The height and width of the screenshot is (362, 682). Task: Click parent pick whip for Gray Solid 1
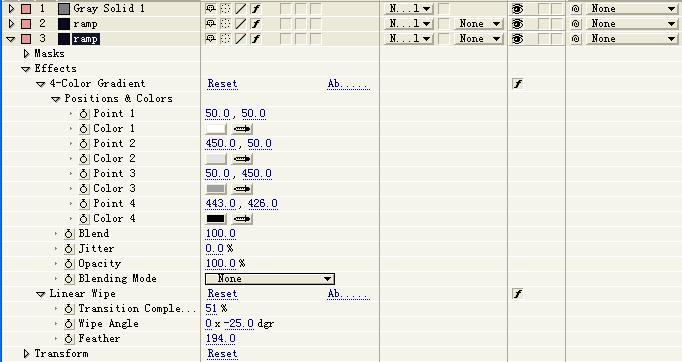(x=575, y=9)
